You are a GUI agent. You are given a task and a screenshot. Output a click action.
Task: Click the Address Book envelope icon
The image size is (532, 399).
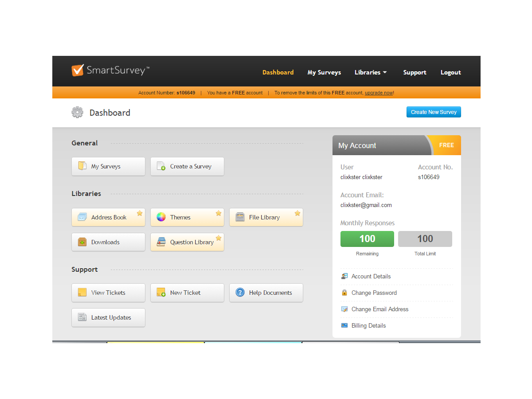coord(82,217)
